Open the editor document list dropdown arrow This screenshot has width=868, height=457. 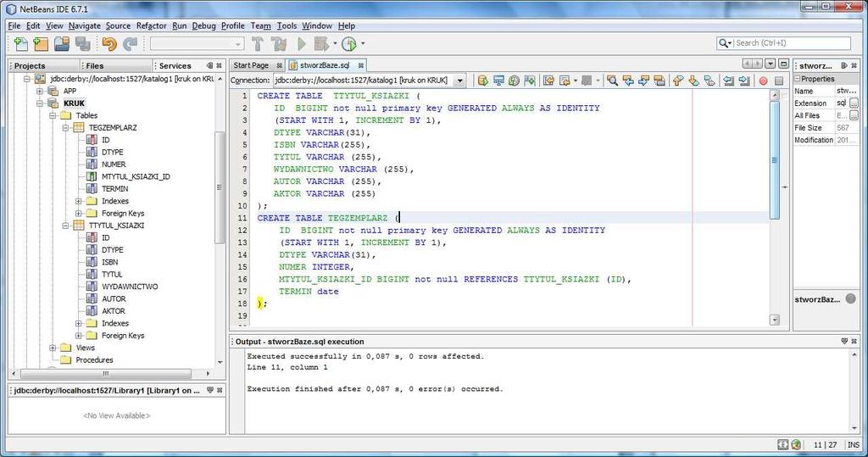pyautogui.click(x=771, y=64)
